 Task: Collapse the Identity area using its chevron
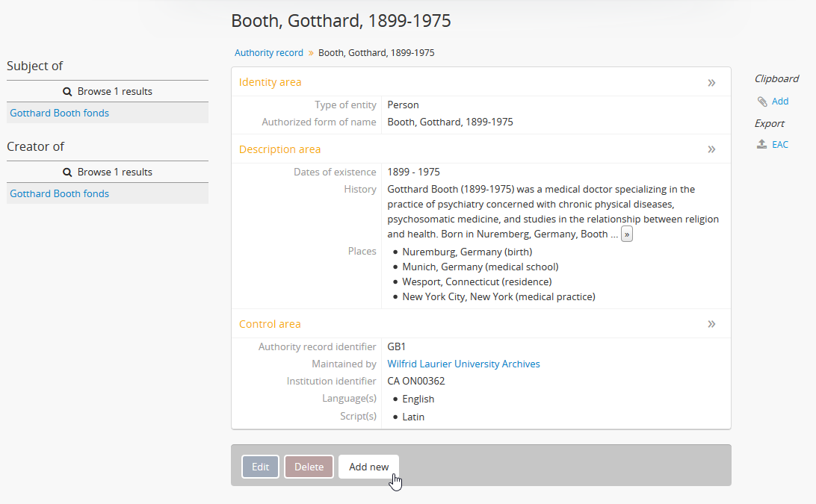point(711,83)
